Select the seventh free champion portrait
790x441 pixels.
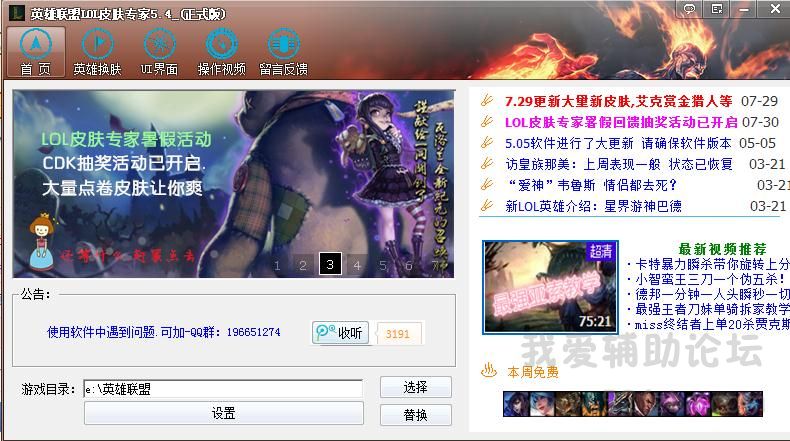point(672,404)
